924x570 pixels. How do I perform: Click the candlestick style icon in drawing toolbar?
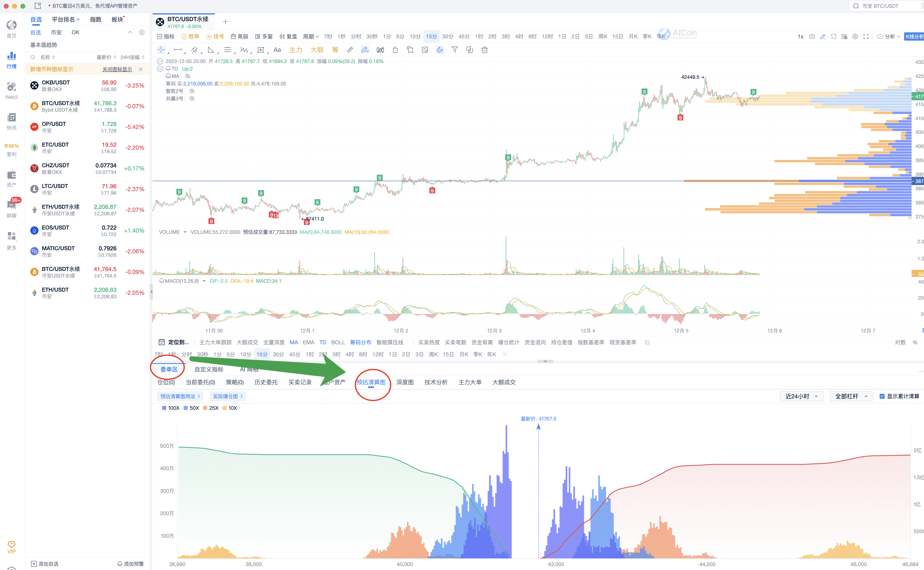pos(380,50)
